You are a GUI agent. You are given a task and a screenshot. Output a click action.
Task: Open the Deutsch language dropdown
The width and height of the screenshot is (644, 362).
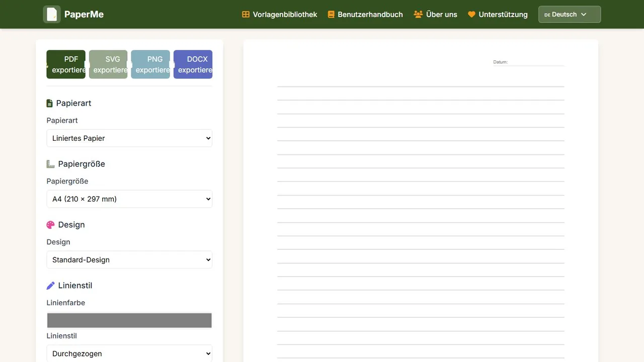(570, 14)
